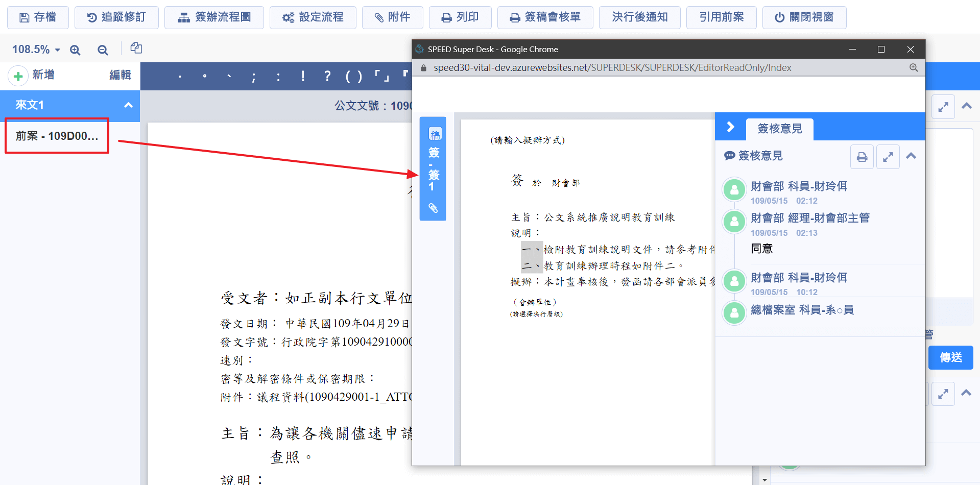
Task: Click the paperclip icon in blue sidebar
Action: (433, 208)
